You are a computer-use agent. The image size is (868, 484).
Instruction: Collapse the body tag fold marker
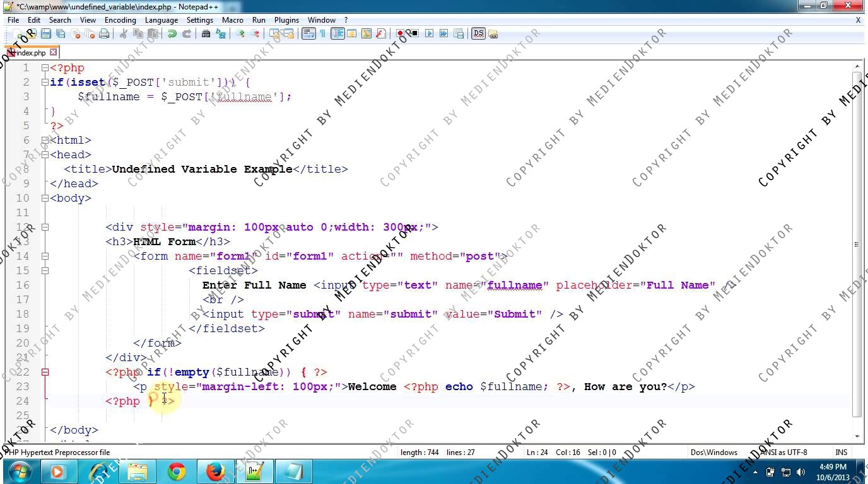[x=45, y=198]
